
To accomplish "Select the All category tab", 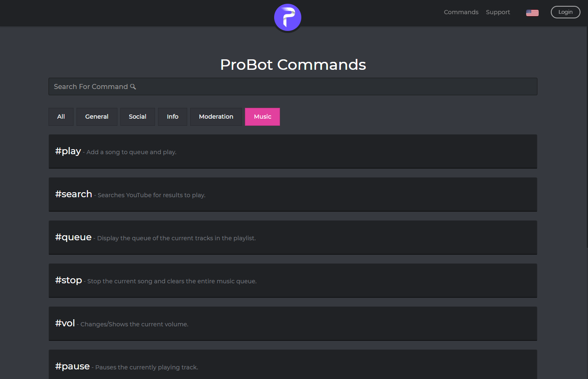I will (x=61, y=117).
